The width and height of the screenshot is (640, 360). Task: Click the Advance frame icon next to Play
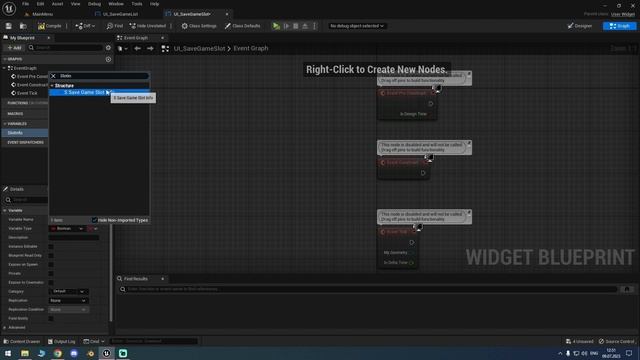pos(287,26)
